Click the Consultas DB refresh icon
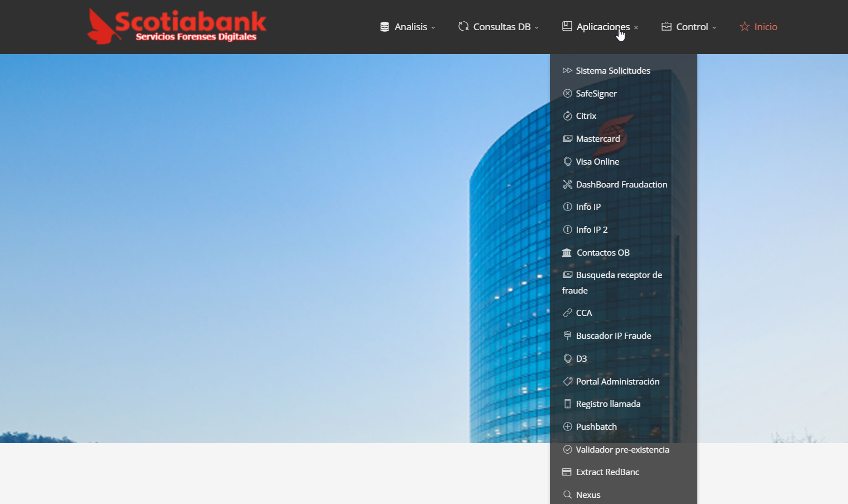 [x=463, y=26]
